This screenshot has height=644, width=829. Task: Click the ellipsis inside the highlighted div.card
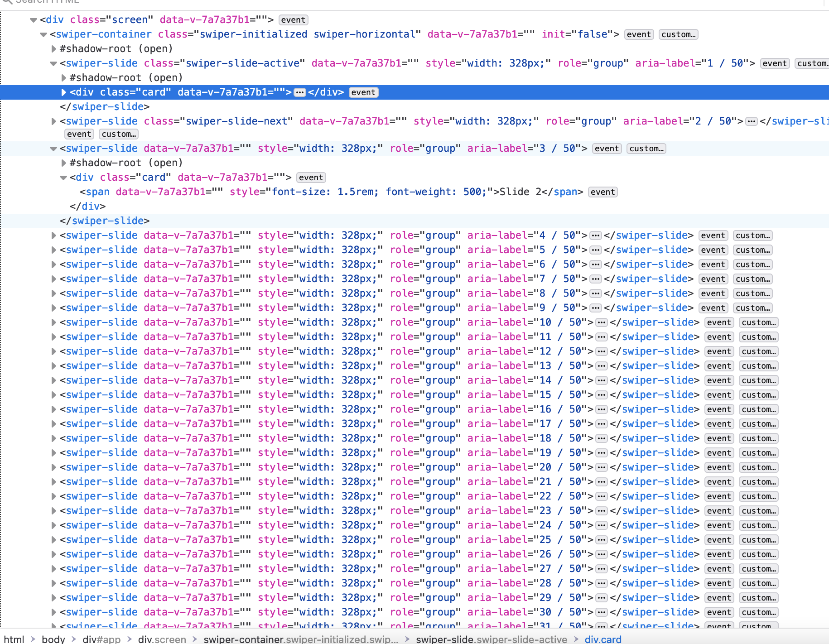click(x=299, y=92)
